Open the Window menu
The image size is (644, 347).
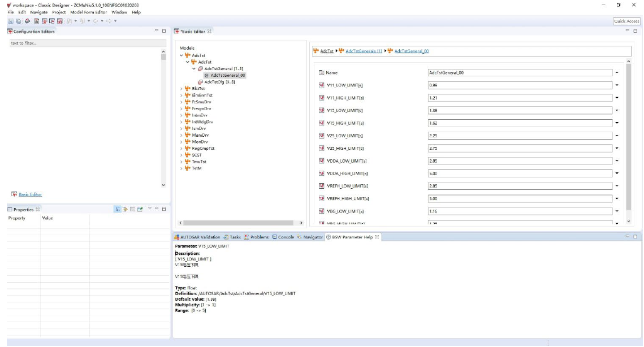[119, 12]
